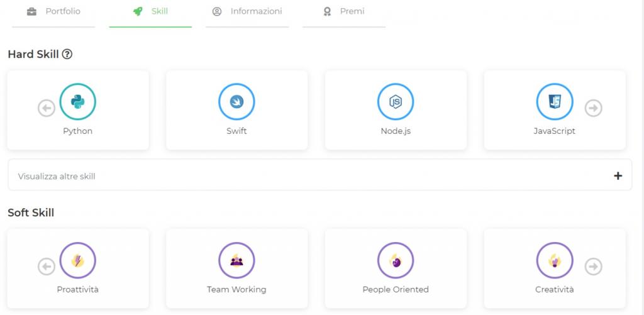Click the Creatività lightbulb icon
Viewport: 644px width, 315px height.
click(x=555, y=260)
